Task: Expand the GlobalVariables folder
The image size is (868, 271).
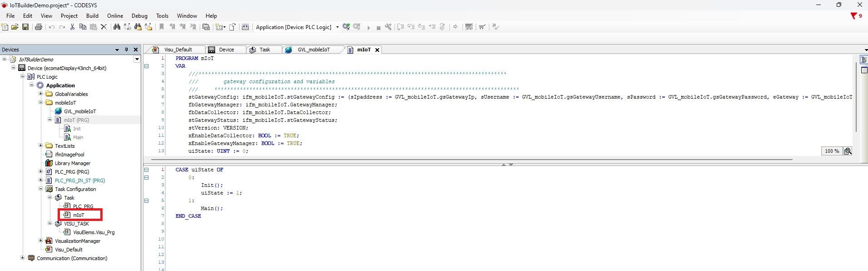Action: pos(41,94)
